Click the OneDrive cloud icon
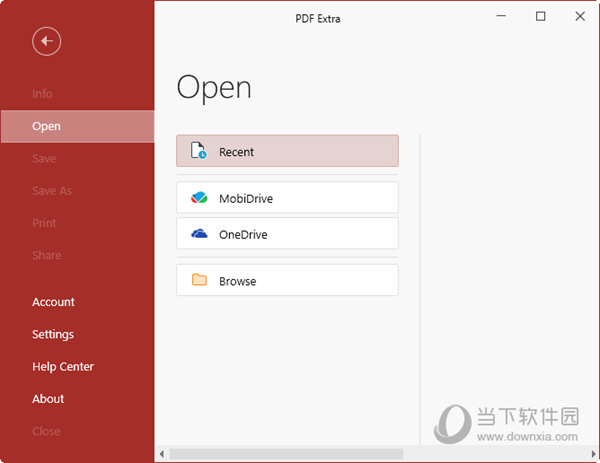The height and width of the screenshot is (463, 600). [x=199, y=234]
